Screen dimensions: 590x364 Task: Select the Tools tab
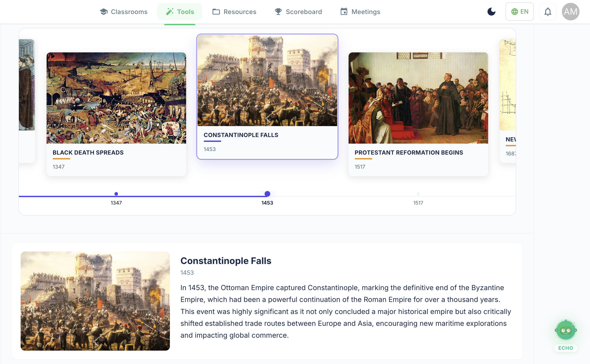click(x=180, y=12)
